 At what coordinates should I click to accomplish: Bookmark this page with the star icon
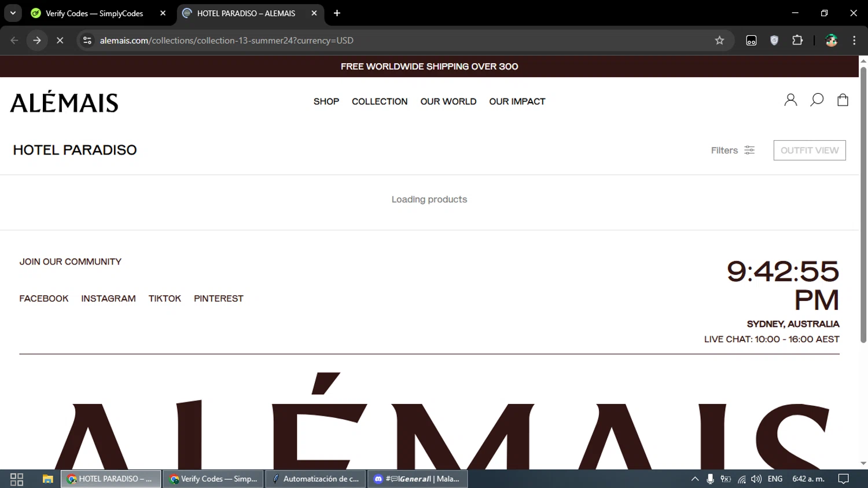click(719, 41)
